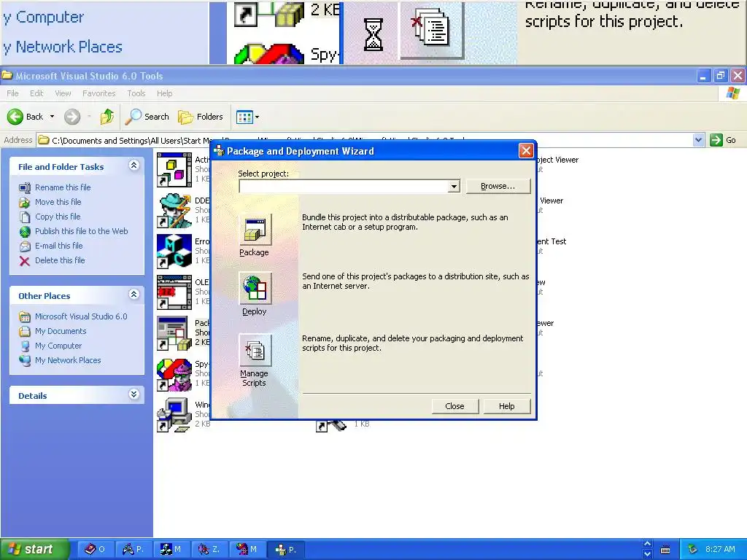Viewport: 747px width, 560px height.
Task: Go to My Documents in Other Places
Action: (61, 331)
